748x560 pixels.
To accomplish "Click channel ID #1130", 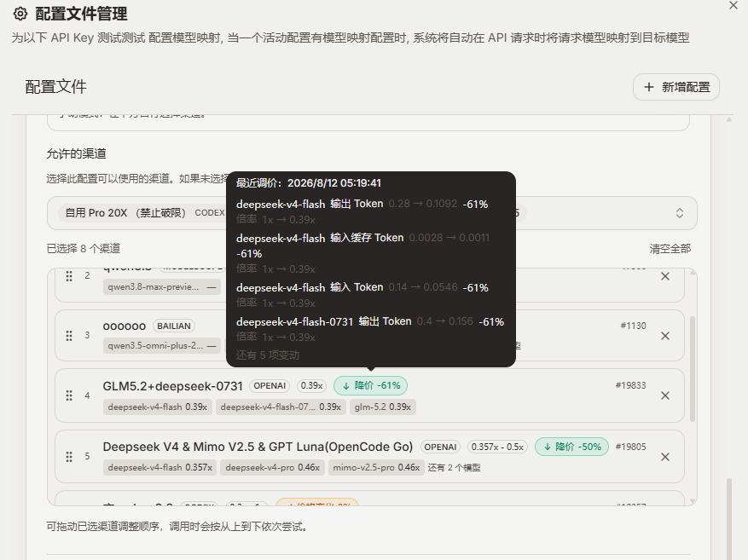I will tap(633, 326).
